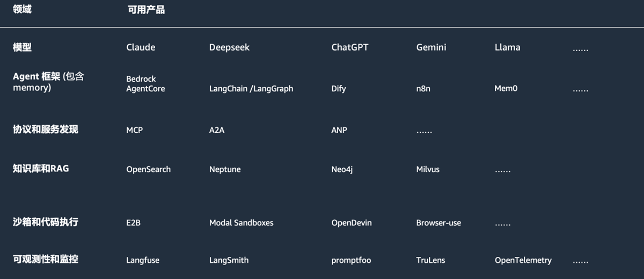Viewport: 644px width, 279px height.
Task: Select Browser-use in sandbox row
Action: pyautogui.click(x=438, y=223)
